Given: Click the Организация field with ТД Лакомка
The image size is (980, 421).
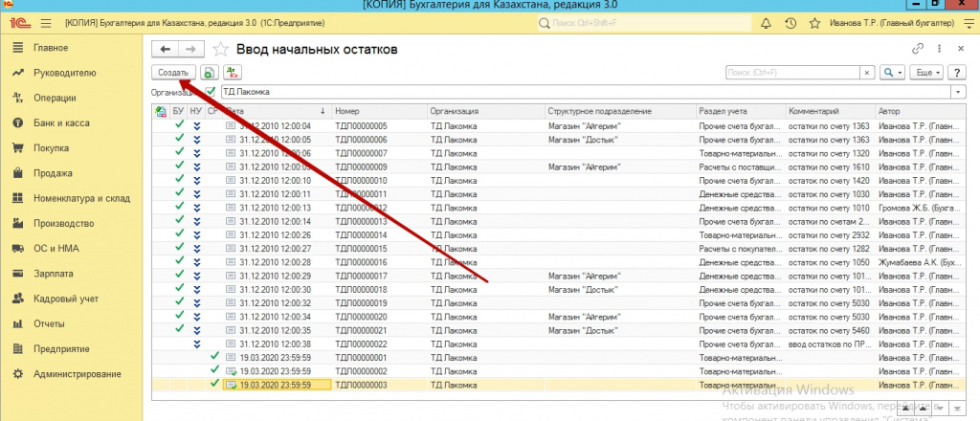Looking at the screenshot, I should (586, 92).
